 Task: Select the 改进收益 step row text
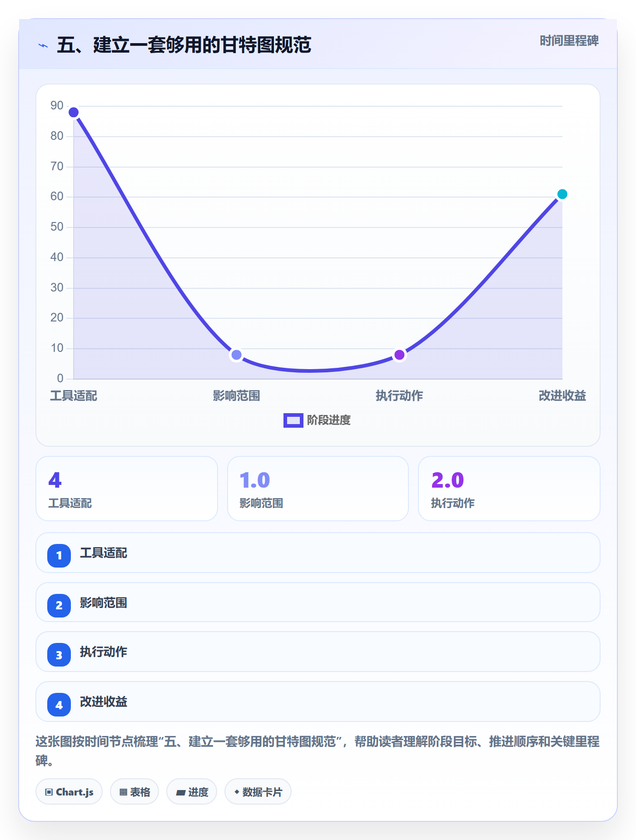click(104, 702)
